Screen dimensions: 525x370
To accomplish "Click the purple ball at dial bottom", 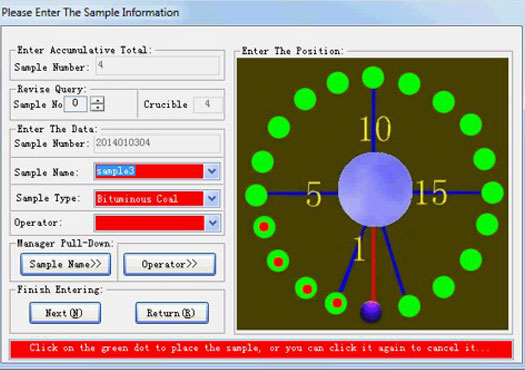I will pos(371,311).
